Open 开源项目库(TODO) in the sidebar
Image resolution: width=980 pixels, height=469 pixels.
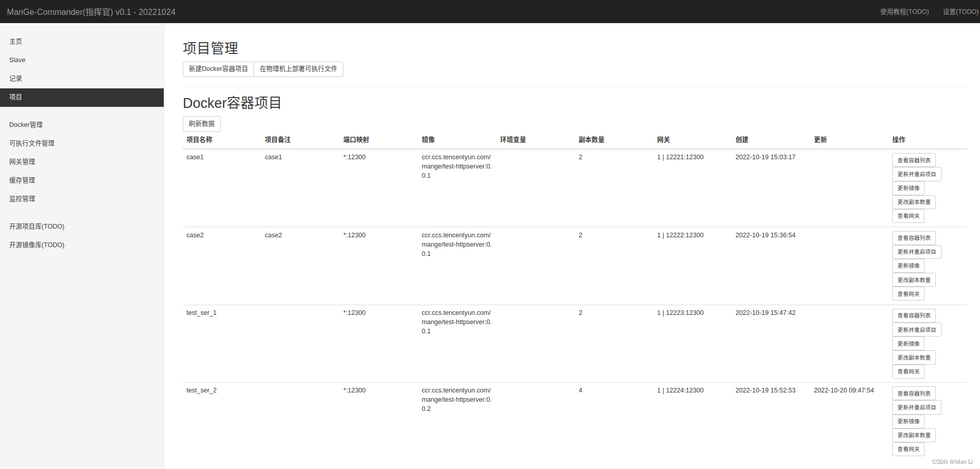point(82,227)
